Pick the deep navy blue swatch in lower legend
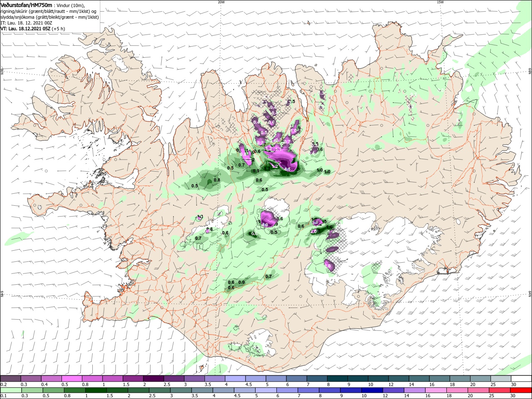This screenshot has height=399, width=532. [x=372, y=390]
